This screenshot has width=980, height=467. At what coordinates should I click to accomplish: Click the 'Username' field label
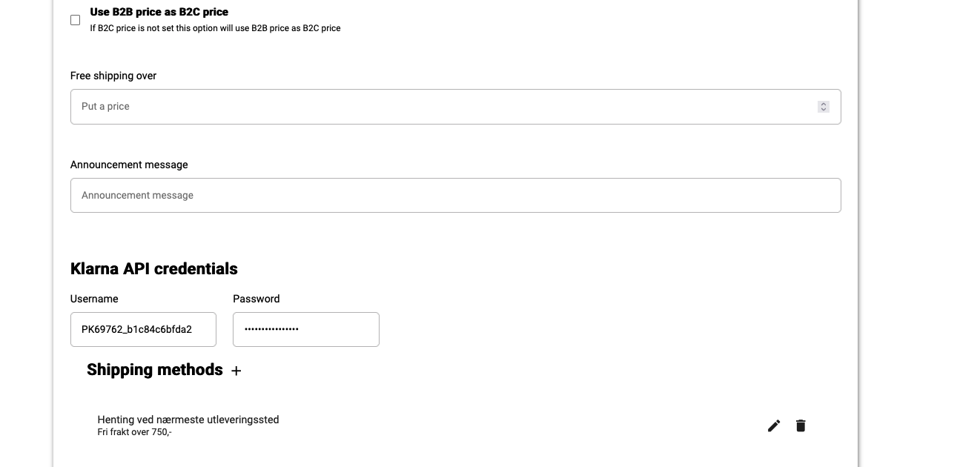[x=94, y=299]
